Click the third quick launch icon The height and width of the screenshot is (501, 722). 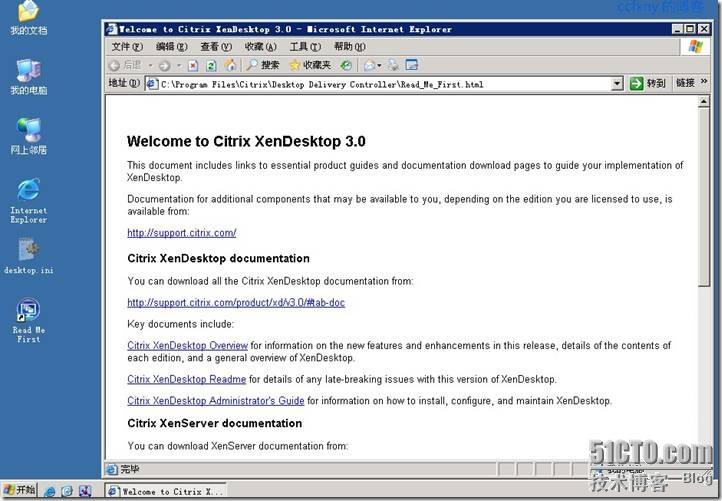[85, 491]
